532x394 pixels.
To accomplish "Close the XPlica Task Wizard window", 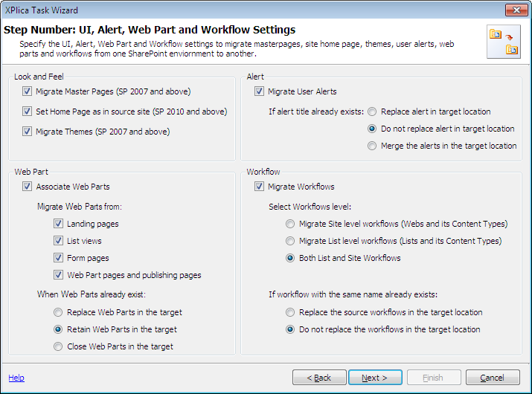I will (516, 10).
